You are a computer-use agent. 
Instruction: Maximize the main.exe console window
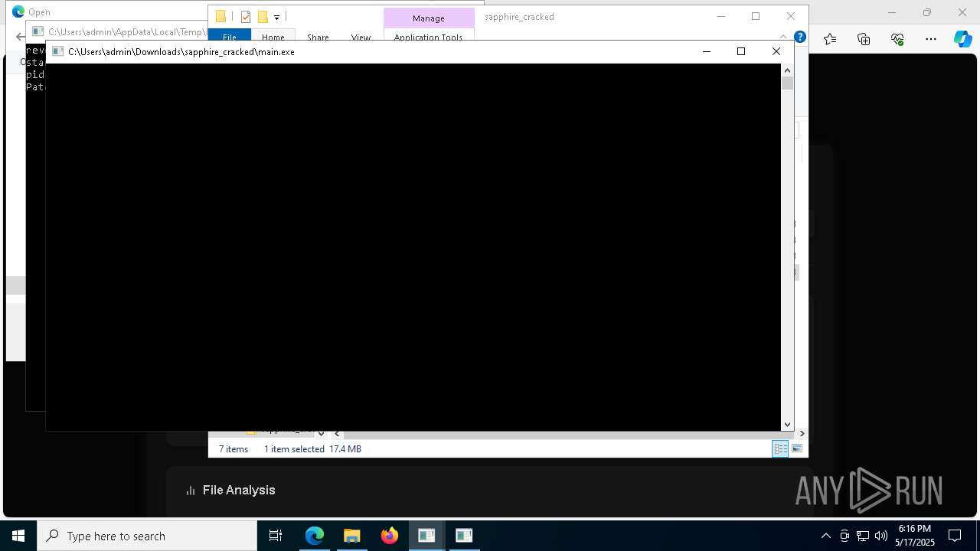click(x=740, y=51)
